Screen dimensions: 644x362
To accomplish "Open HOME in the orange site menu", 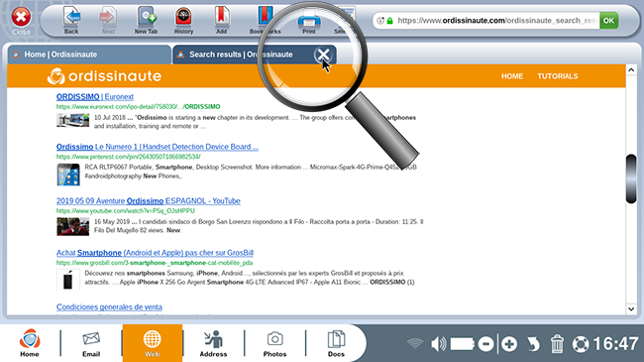I will tap(512, 76).
